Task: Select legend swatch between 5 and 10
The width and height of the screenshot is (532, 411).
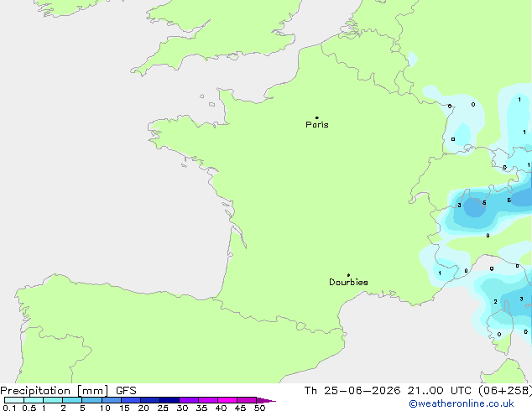Action: (x=92, y=400)
